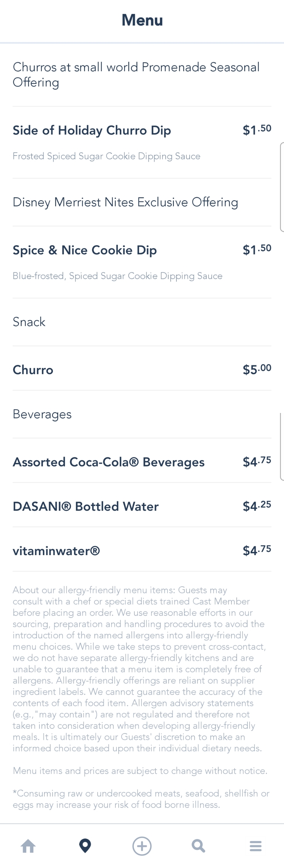Tap the Beverages section header
284x868 pixels.
click(42, 414)
